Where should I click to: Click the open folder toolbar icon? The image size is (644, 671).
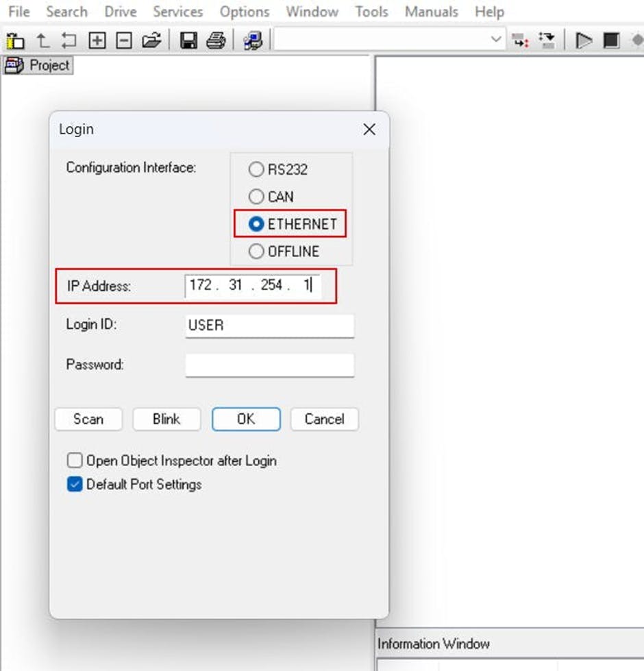pyautogui.click(x=151, y=40)
